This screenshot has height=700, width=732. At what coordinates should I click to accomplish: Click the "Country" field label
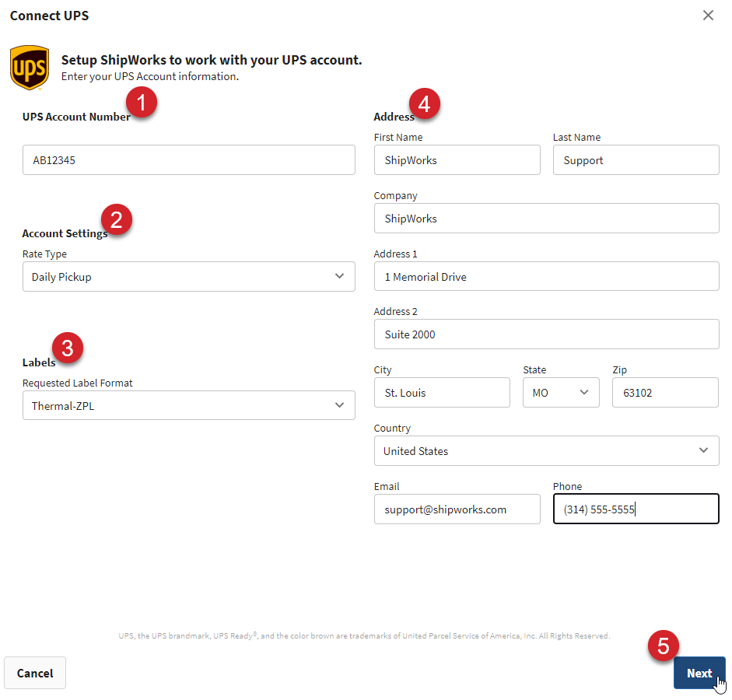[x=392, y=429]
